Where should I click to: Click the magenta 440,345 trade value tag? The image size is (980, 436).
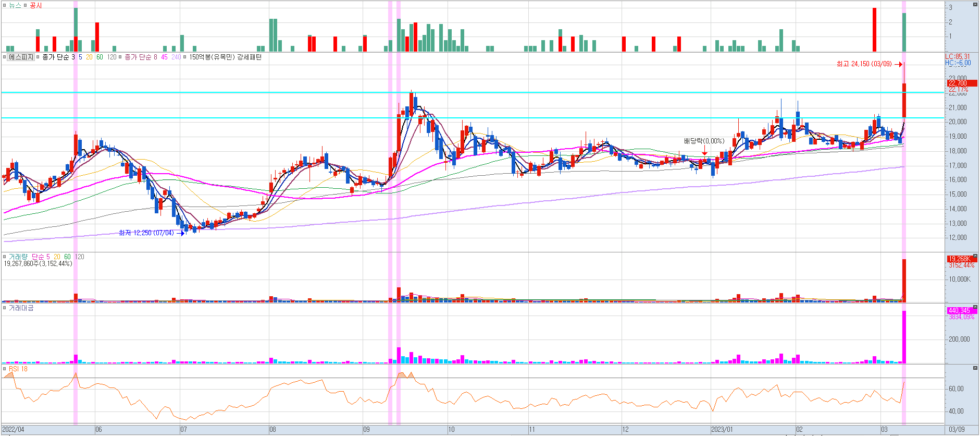961,310
